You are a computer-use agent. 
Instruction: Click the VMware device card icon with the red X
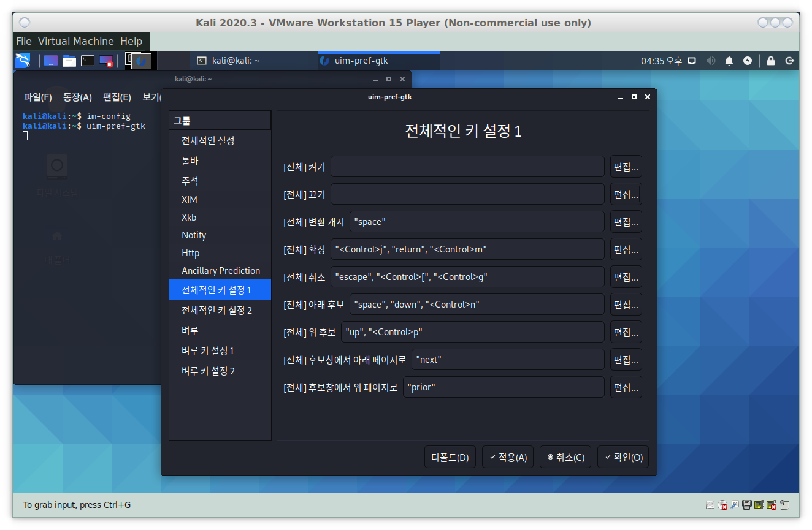click(772, 505)
